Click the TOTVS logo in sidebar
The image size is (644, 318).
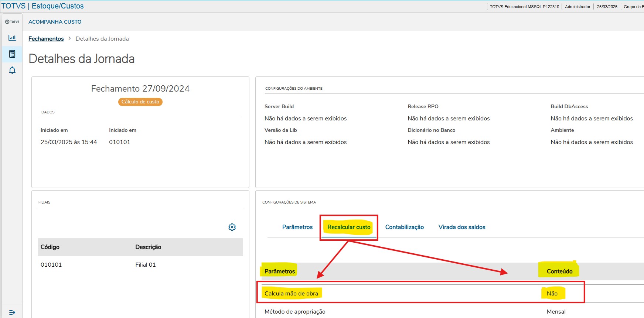pos(12,22)
